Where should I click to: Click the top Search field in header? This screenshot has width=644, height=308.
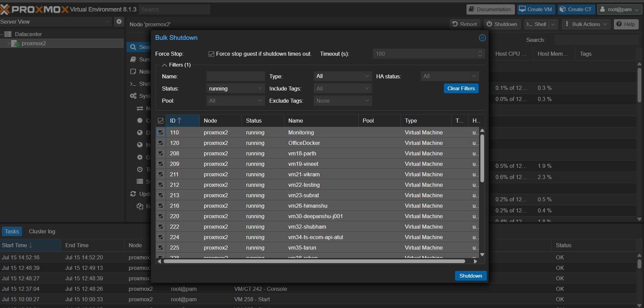click(174, 9)
